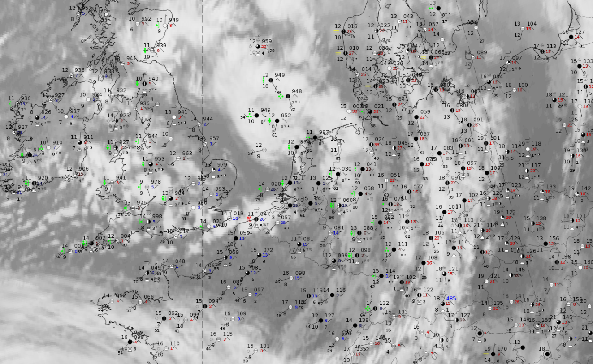
Task: Click the dashed vertical meridian line
Action: [x=203, y=134]
